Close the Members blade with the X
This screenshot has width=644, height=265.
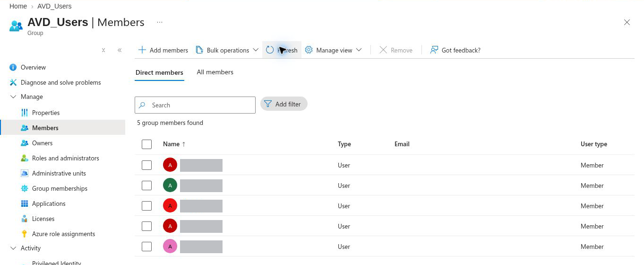pos(627,22)
